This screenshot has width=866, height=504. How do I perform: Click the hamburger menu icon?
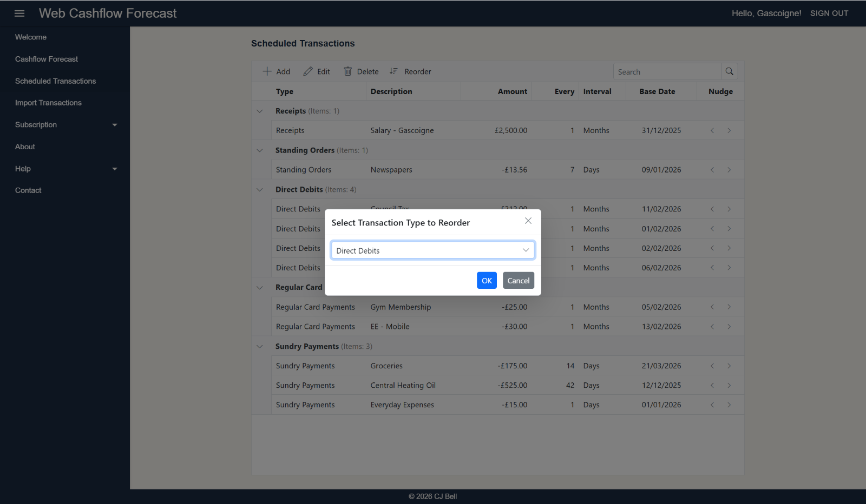pyautogui.click(x=19, y=14)
